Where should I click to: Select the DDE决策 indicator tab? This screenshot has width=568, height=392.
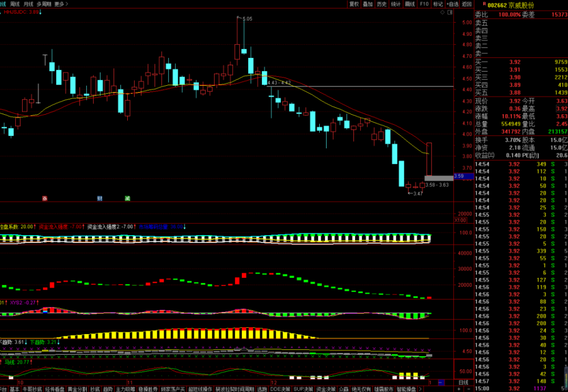point(281,389)
